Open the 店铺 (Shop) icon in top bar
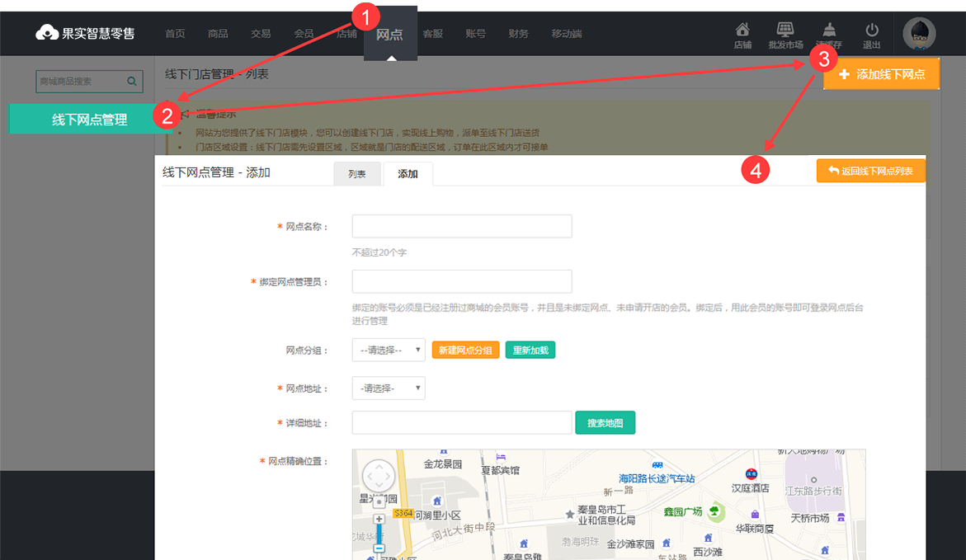The width and height of the screenshot is (966, 560). tap(742, 33)
